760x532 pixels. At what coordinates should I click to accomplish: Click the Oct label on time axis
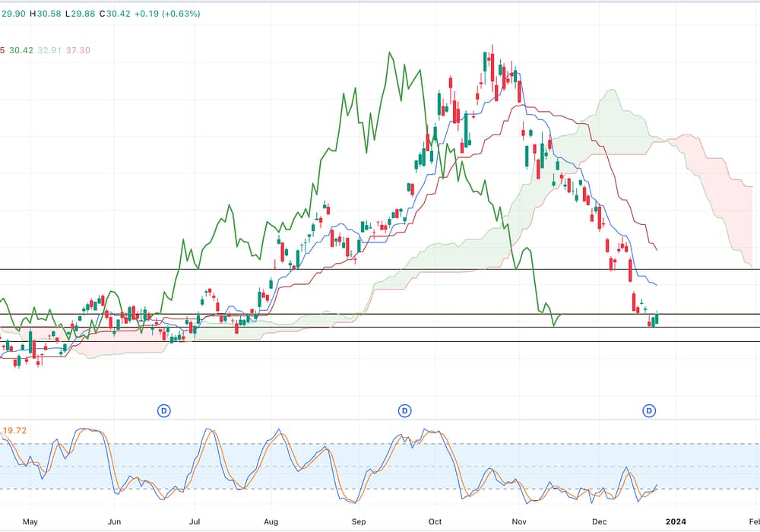(x=435, y=521)
